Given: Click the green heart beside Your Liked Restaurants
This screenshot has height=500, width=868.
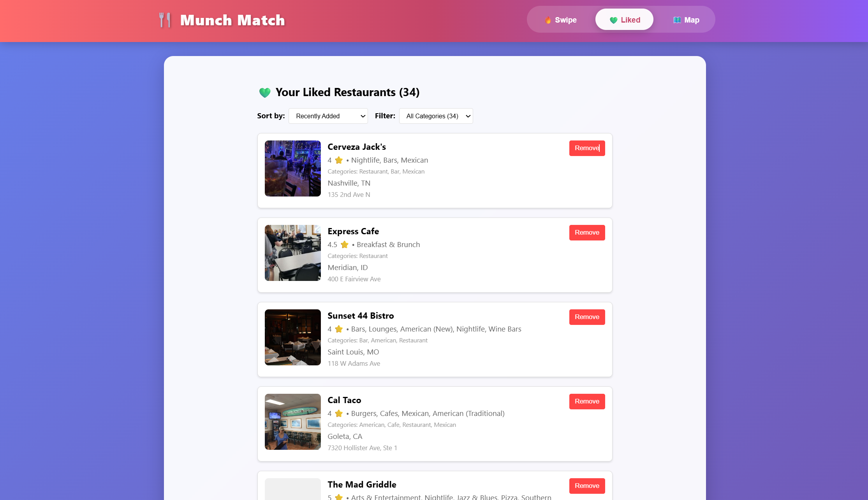Looking at the screenshot, I should [x=265, y=93].
